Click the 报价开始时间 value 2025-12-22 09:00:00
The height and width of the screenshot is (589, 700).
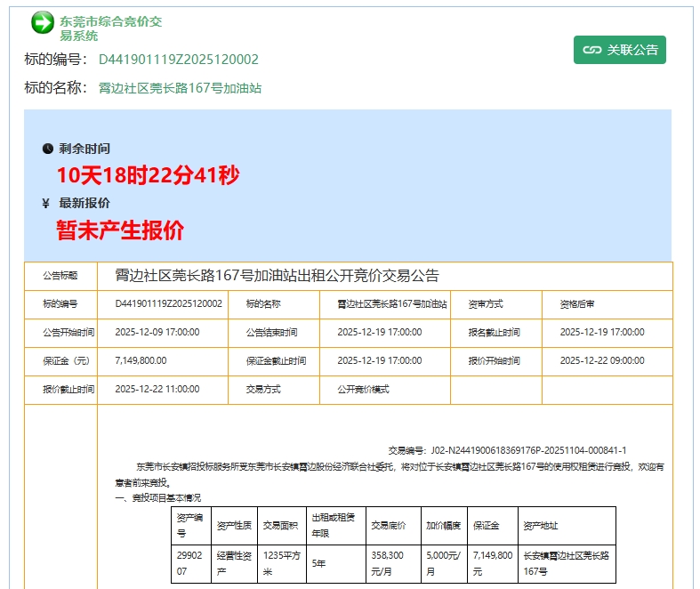(x=601, y=360)
